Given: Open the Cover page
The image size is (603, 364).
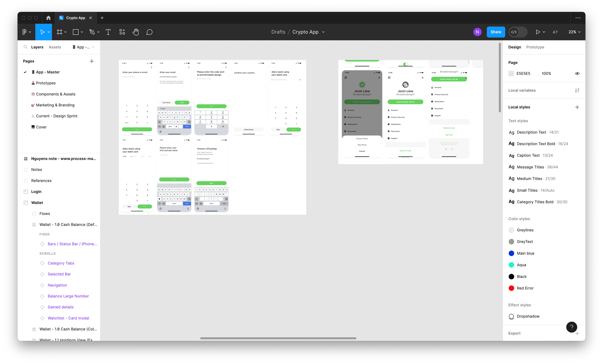Looking at the screenshot, I should tap(41, 127).
